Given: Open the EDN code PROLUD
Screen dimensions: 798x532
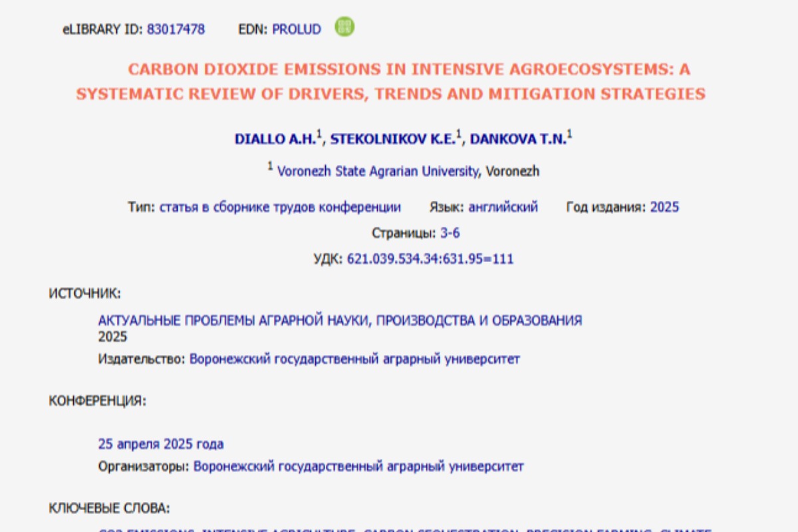Looking at the screenshot, I should [x=297, y=29].
